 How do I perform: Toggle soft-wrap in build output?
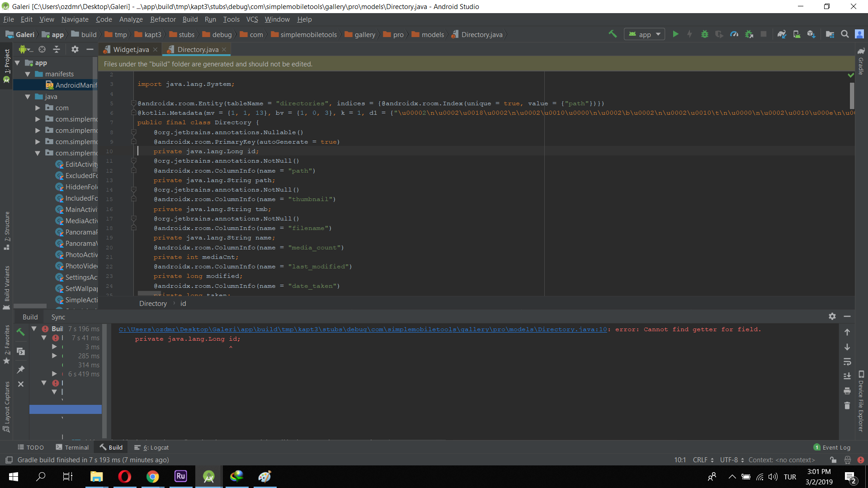pos(847,362)
